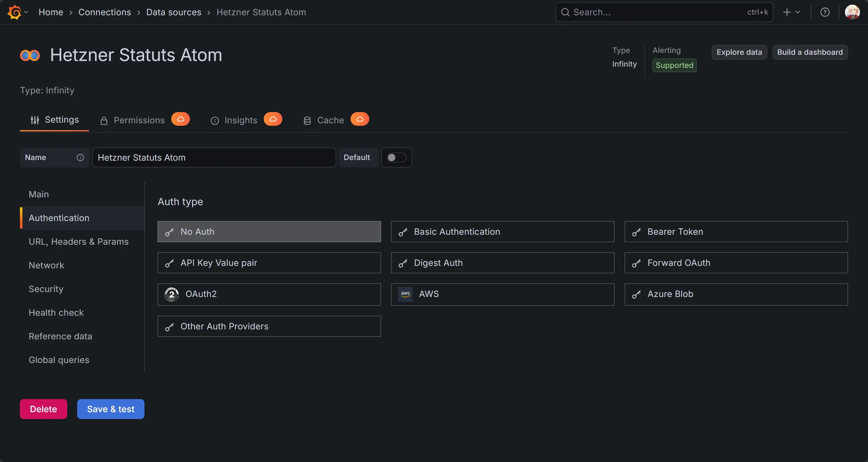Click the plus icon to add new item
Image resolution: width=868 pixels, height=462 pixels.
pyautogui.click(x=786, y=12)
